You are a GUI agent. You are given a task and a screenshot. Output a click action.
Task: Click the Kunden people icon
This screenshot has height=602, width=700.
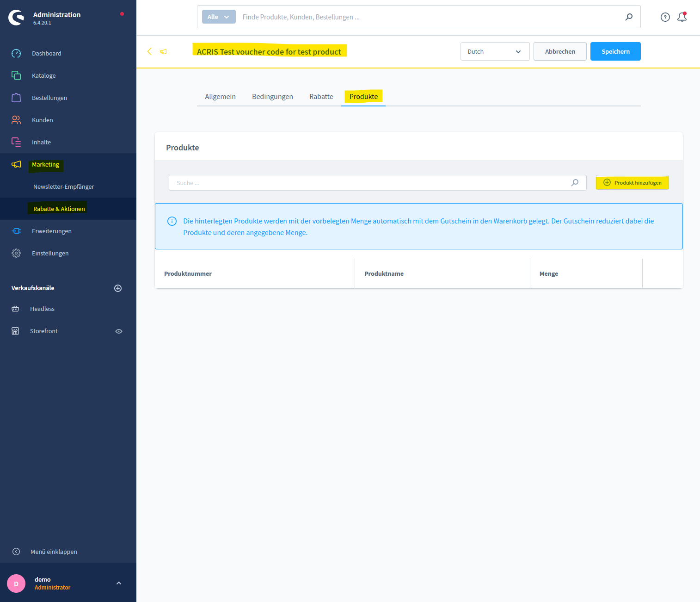tap(16, 120)
